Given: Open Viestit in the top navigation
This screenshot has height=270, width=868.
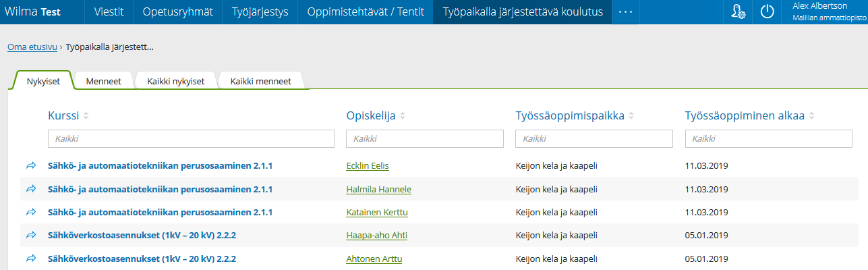Looking at the screenshot, I should (x=113, y=12).
